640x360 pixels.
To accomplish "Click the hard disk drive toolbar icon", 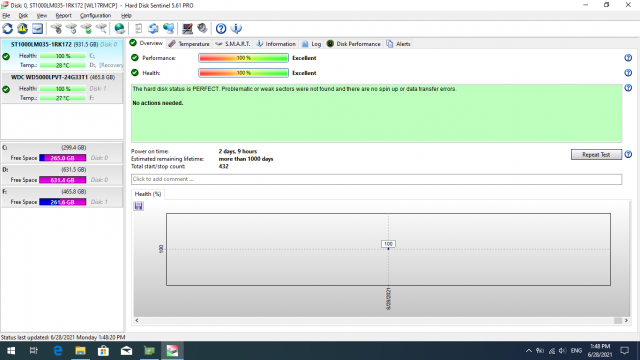I will click(38, 29).
